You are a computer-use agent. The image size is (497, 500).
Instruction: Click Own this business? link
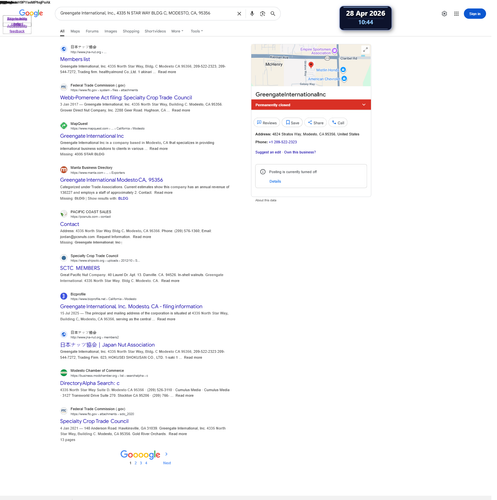pyautogui.click(x=300, y=152)
